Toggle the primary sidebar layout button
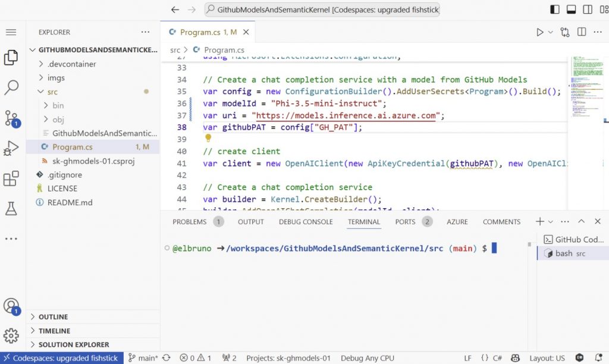The width and height of the screenshot is (609, 364). [x=554, y=10]
